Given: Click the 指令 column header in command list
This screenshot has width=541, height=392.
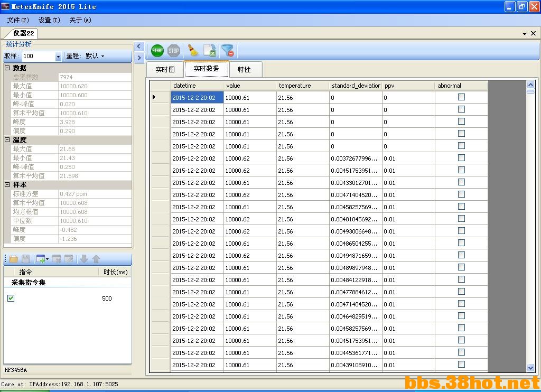Looking at the screenshot, I should tap(55, 272).
